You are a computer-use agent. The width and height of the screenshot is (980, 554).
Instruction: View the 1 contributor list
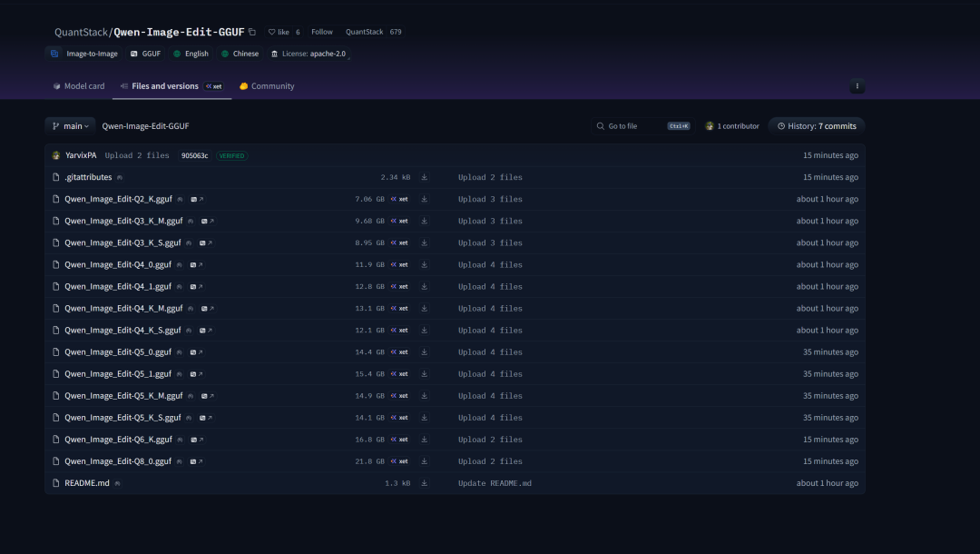[732, 126]
